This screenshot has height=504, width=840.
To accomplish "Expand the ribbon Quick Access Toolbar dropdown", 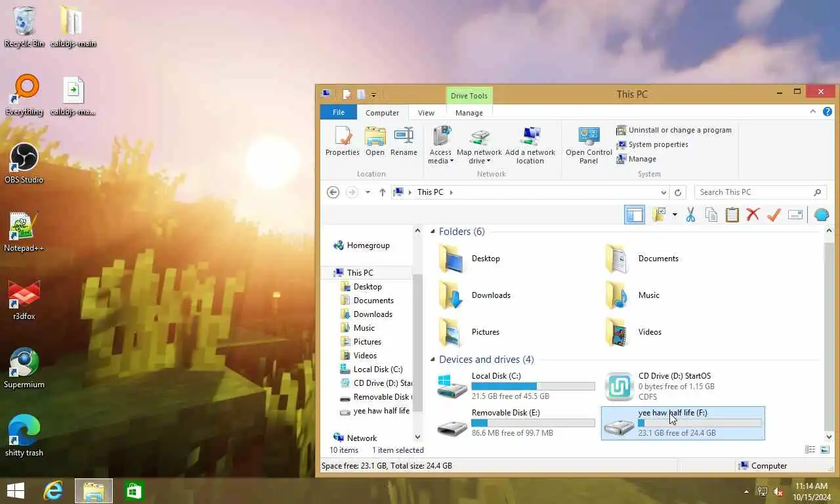I will coord(373,95).
